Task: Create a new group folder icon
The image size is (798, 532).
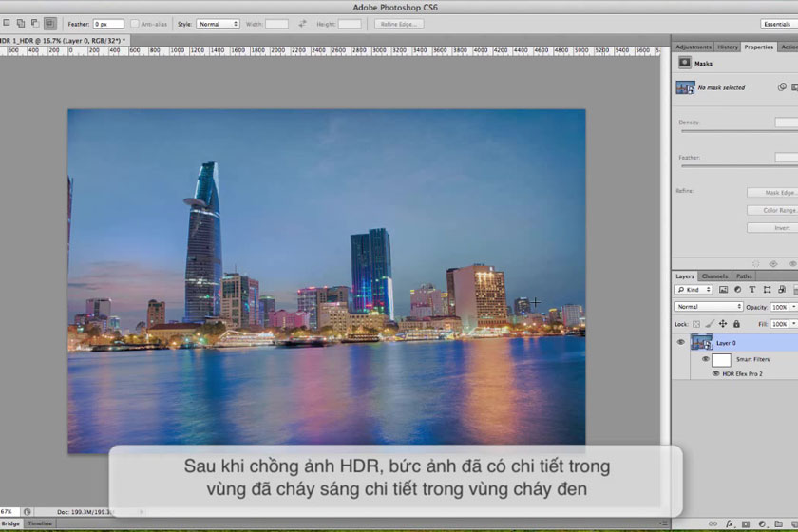Action: coord(779,523)
